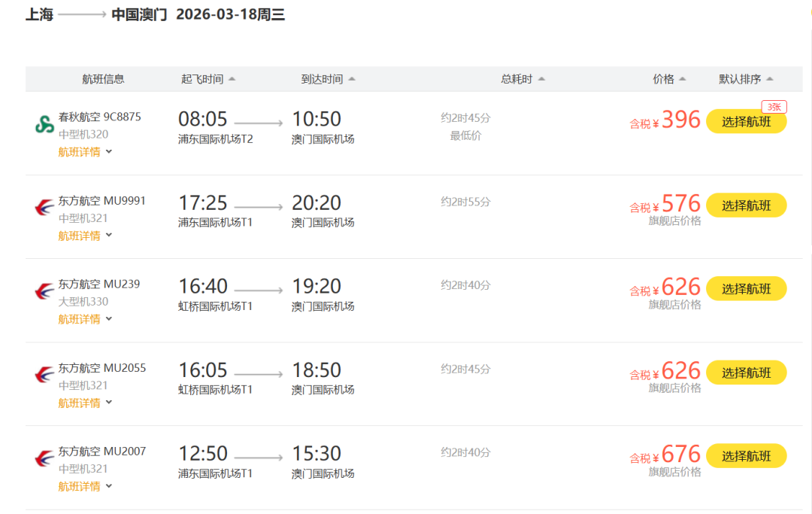Expand 航班详情 for flight MU239

[x=85, y=319]
